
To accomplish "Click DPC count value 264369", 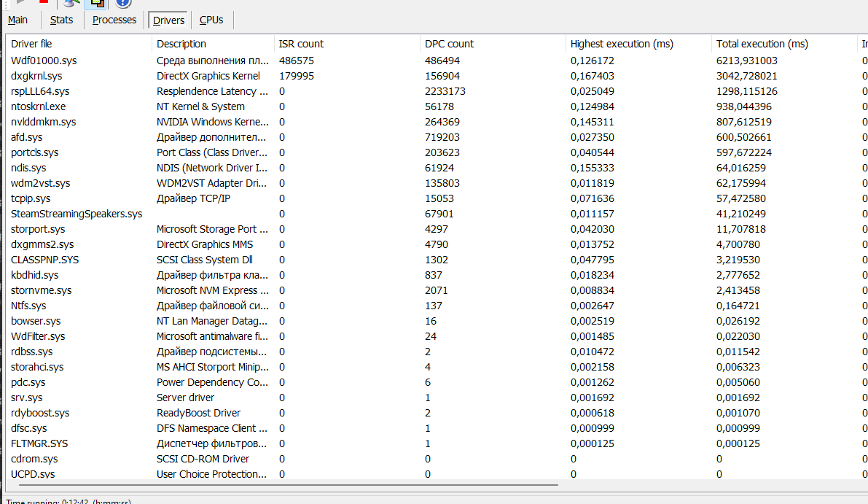I will click(442, 122).
